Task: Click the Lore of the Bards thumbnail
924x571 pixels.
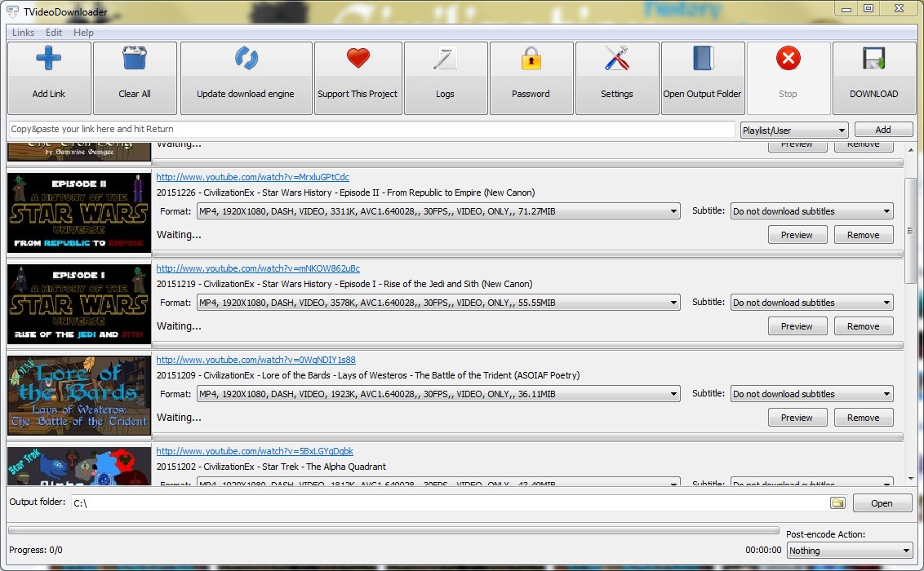Action: point(79,395)
